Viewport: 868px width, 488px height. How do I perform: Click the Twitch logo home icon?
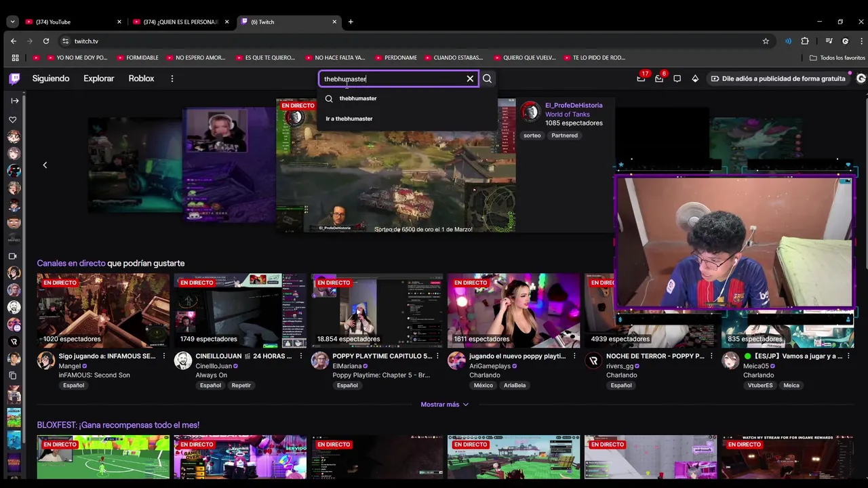(x=14, y=79)
